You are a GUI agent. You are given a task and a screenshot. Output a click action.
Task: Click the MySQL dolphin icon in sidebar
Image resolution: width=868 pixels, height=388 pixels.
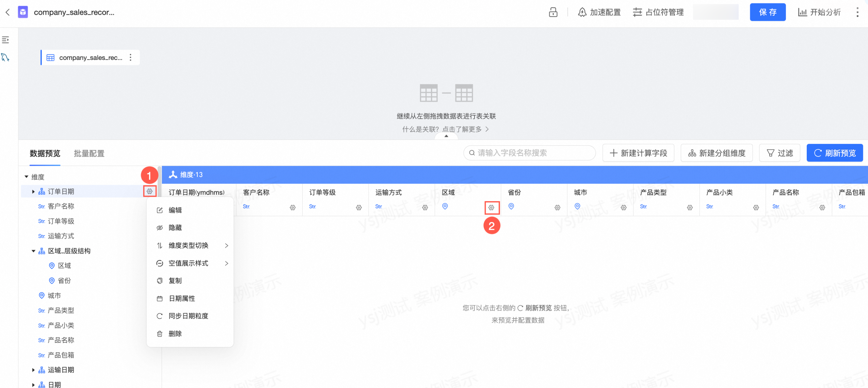point(5,57)
